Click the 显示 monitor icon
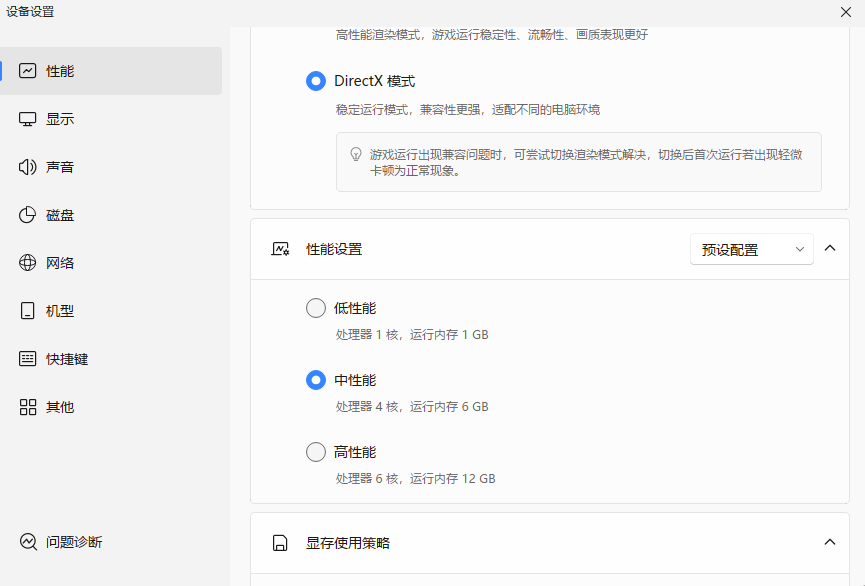This screenshot has height=586, width=865. [x=28, y=119]
